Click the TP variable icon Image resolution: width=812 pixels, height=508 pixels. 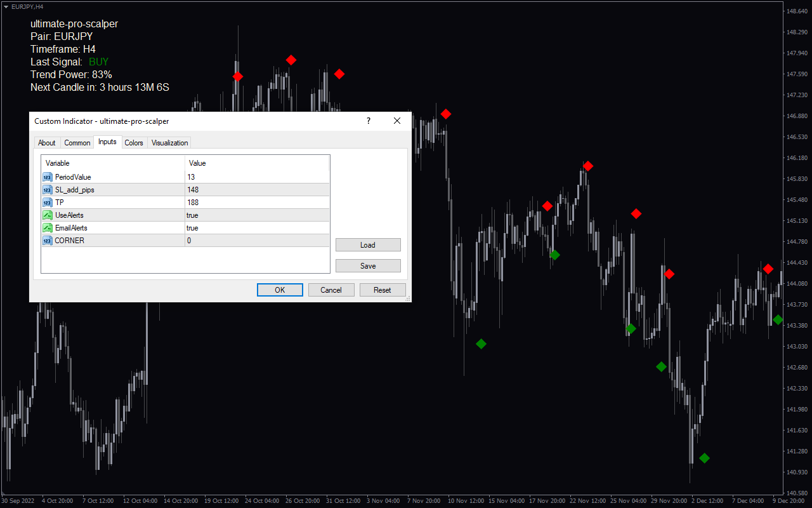click(x=48, y=203)
